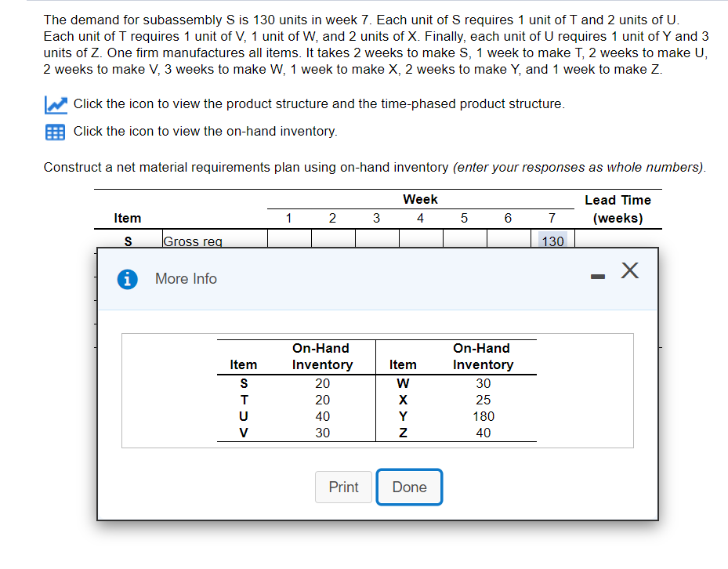Click item Y inventory value 180
This screenshot has height=569, width=728.
(484, 416)
